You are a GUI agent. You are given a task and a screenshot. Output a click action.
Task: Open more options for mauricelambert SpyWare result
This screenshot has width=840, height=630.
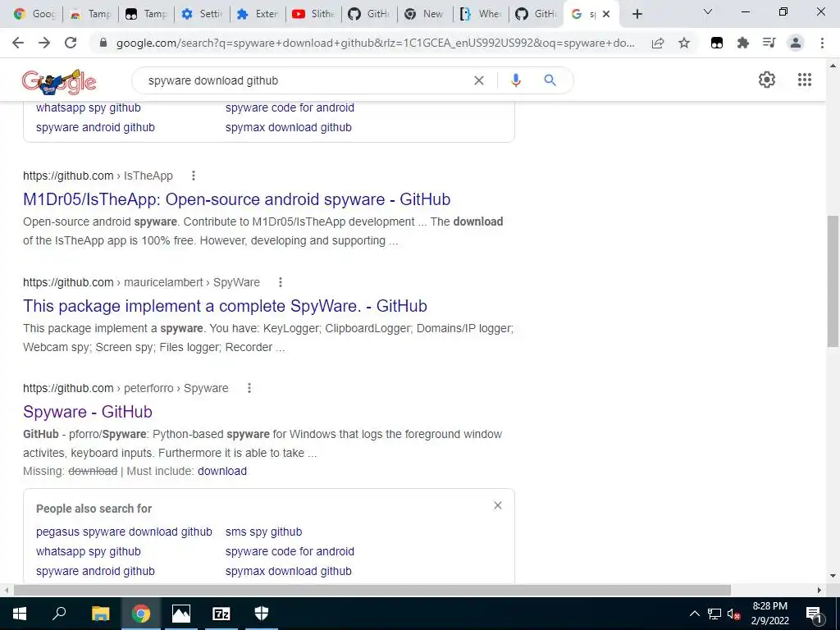(281, 282)
